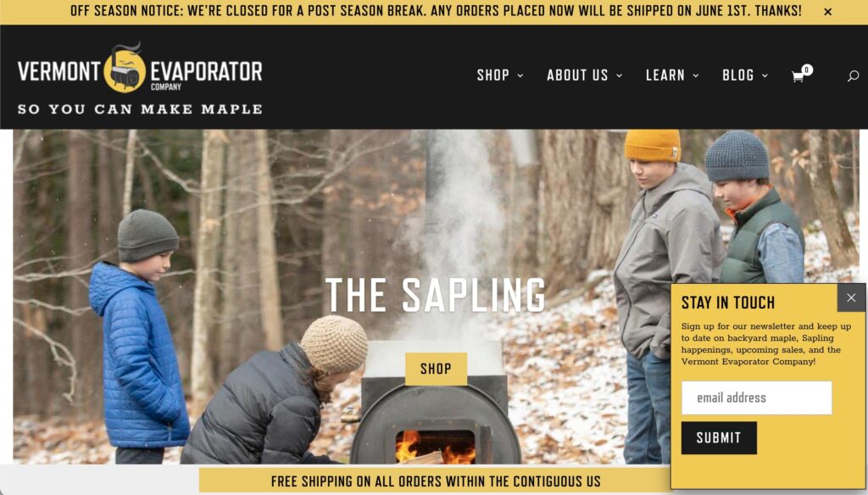Expand the Shop menu chevron
Image resolution: width=868 pixels, height=495 pixels.
tap(520, 75)
